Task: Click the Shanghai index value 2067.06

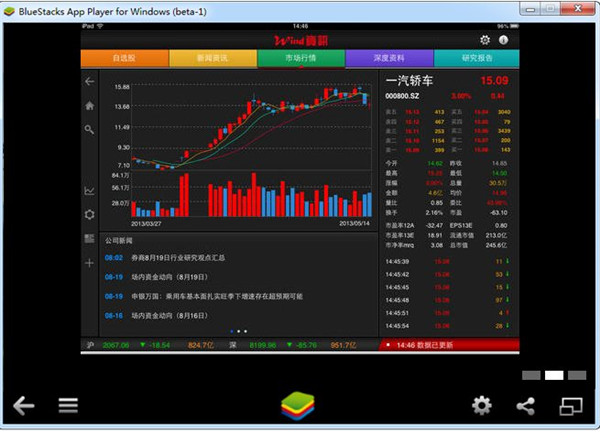Action: pyautogui.click(x=116, y=345)
